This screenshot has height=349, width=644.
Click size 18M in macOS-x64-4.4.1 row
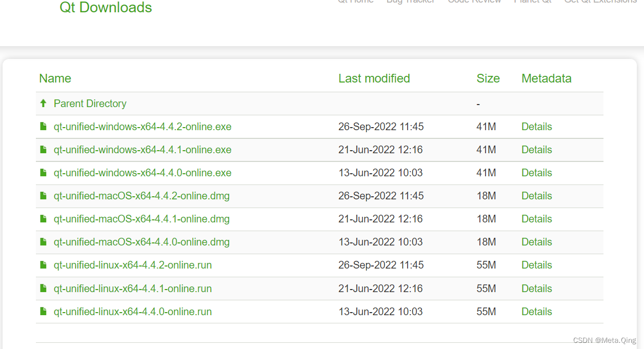[x=486, y=219]
